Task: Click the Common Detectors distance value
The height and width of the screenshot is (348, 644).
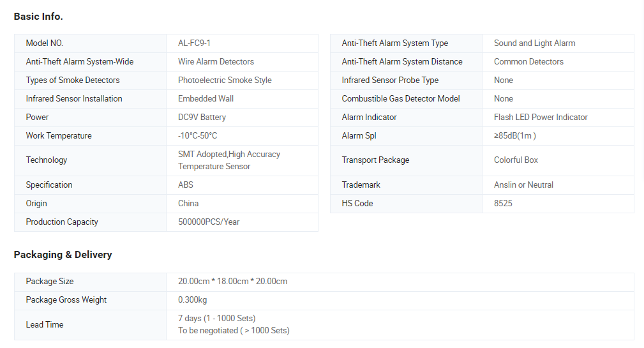Action: tap(528, 62)
